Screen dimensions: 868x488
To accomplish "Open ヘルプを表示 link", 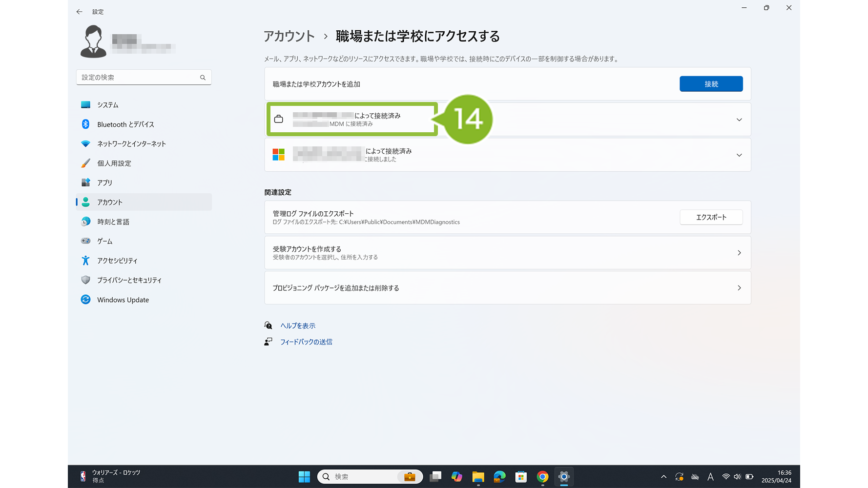I will [x=298, y=325].
